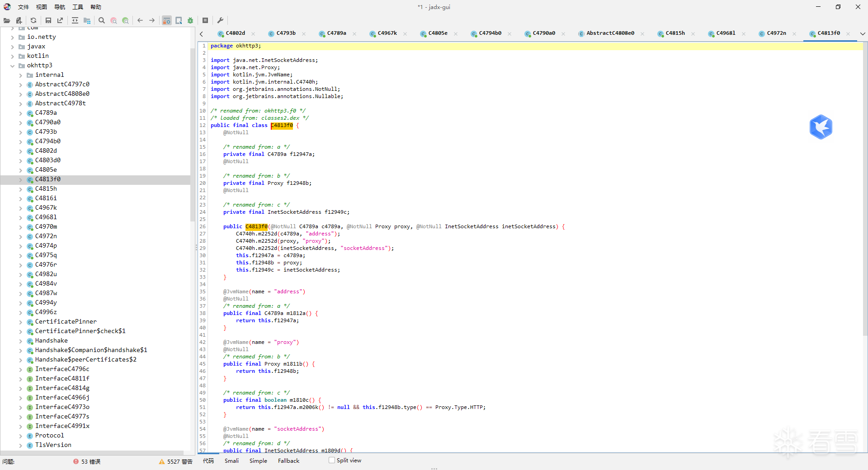Expand the Handshake class node
Viewport: 868px width, 470px height.
click(20, 341)
